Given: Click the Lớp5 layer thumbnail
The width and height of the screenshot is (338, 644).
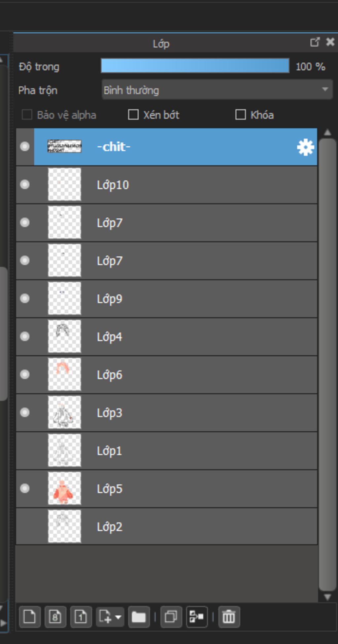Looking at the screenshot, I should coord(64,488).
